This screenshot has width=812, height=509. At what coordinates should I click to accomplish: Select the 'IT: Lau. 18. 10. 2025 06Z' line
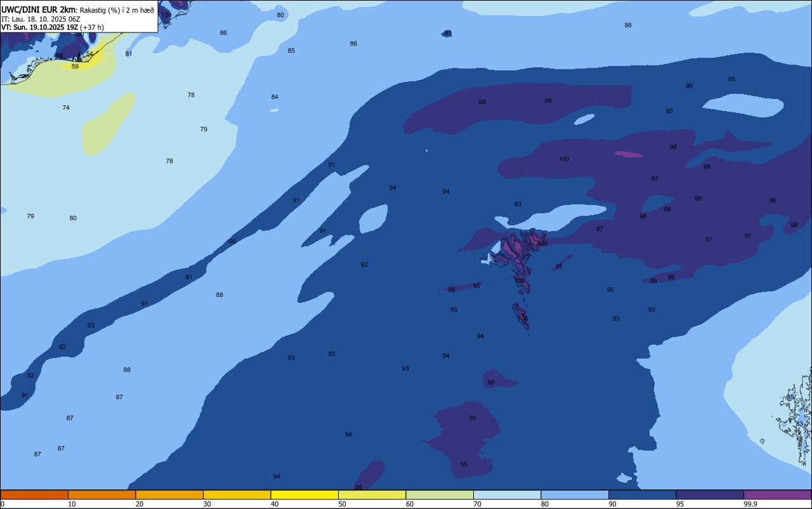pyautogui.click(x=41, y=19)
